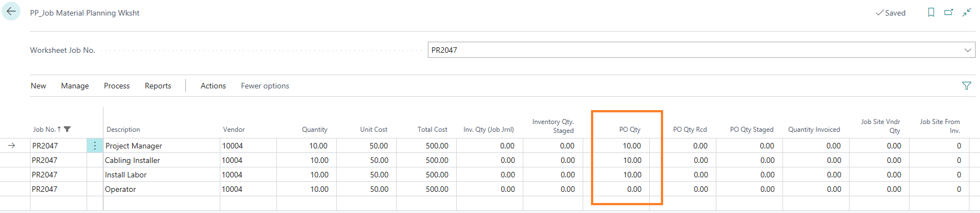The image size is (980, 213).
Task: Open the Process menu
Action: pos(117,86)
